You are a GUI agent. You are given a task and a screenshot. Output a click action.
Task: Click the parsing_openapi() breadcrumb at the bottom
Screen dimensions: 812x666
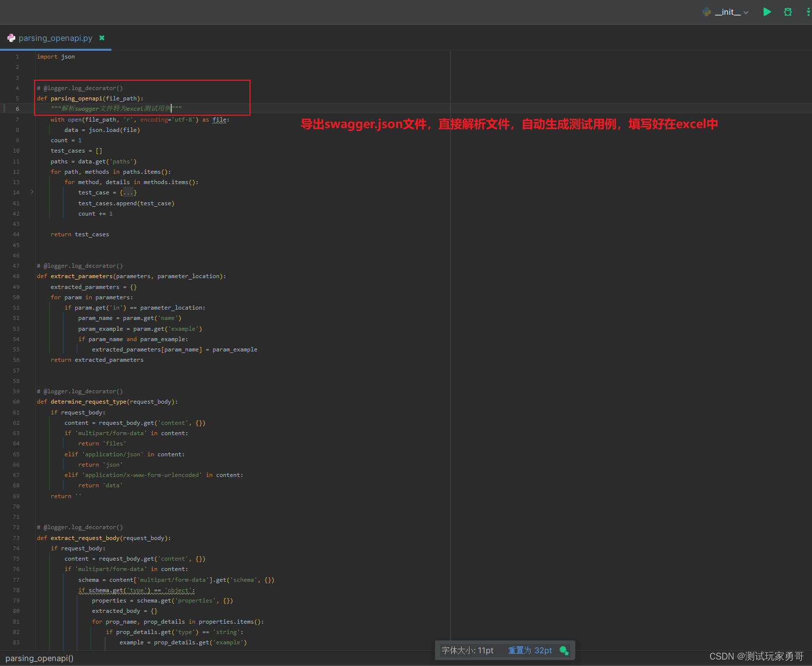(x=39, y=658)
